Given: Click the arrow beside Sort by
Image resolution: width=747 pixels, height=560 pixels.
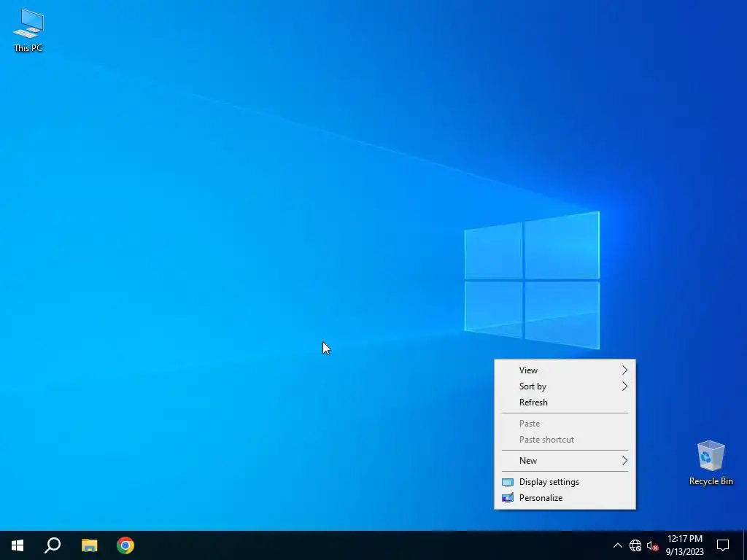Looking at the screenshot, I should 624,386.
